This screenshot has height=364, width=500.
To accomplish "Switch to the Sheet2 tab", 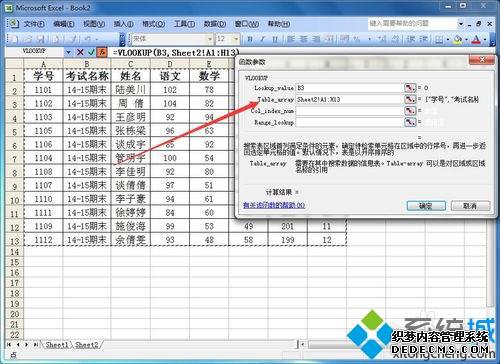I will click(x=87, y=345).
